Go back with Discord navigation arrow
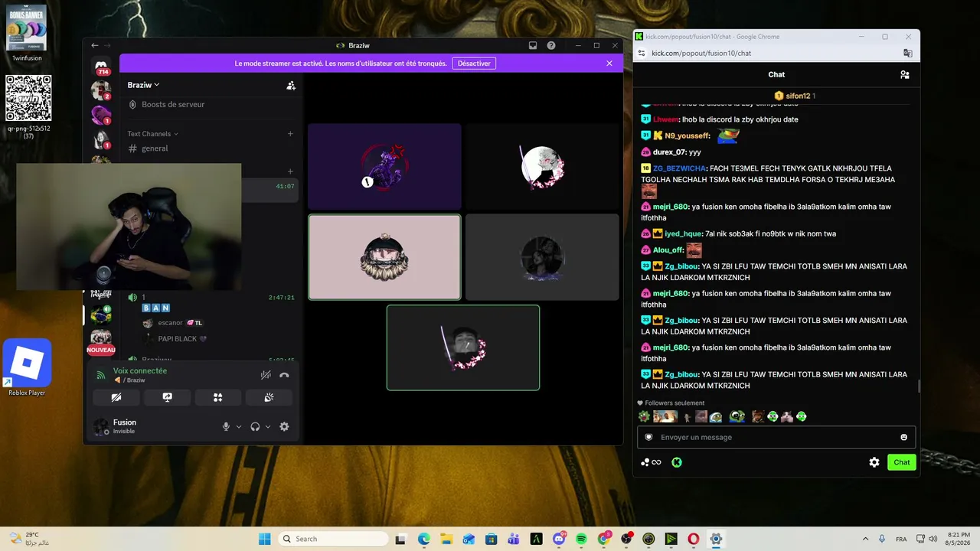The image size is (980, 551). point(95,45)
